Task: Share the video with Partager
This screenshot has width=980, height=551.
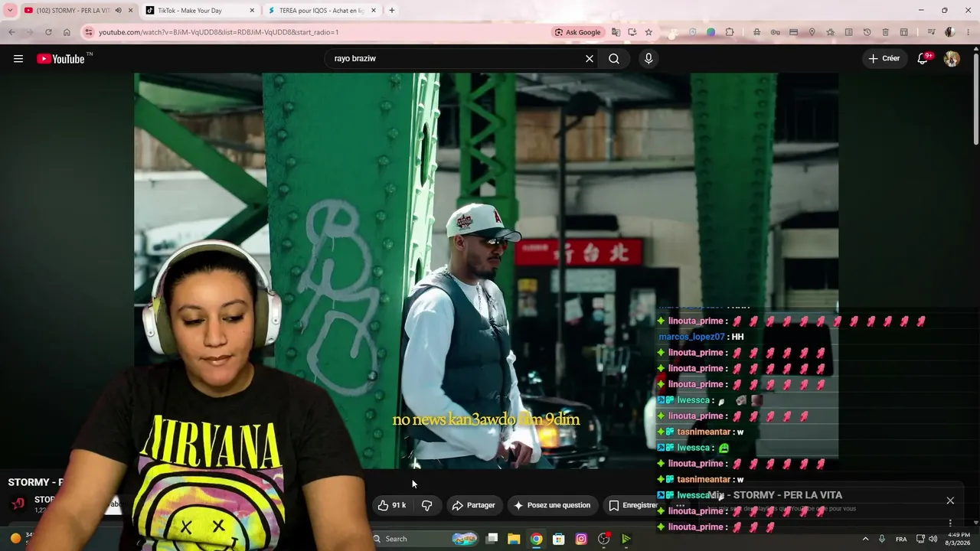Action: coord(473,505)
